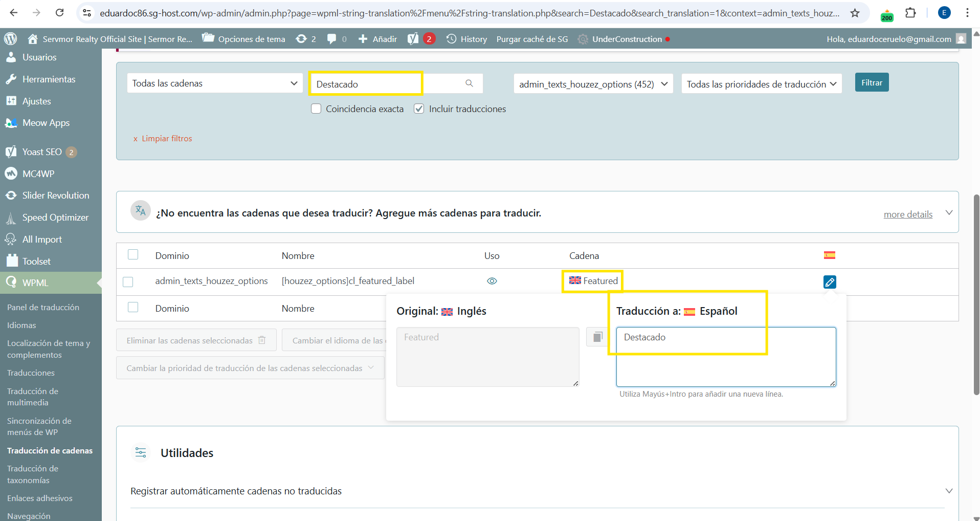
Task: Reload the browser page
Action: pyautogui.click(x=59, y=13)
